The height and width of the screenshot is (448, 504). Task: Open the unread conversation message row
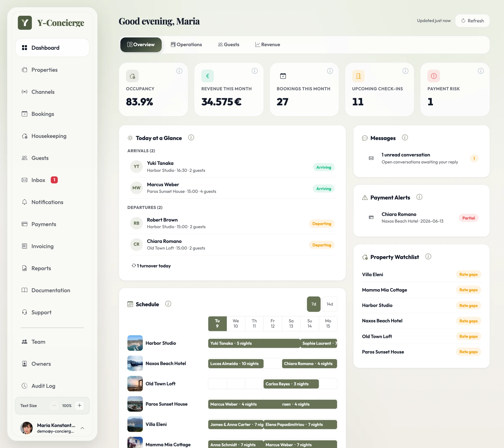tap(421, 158)
